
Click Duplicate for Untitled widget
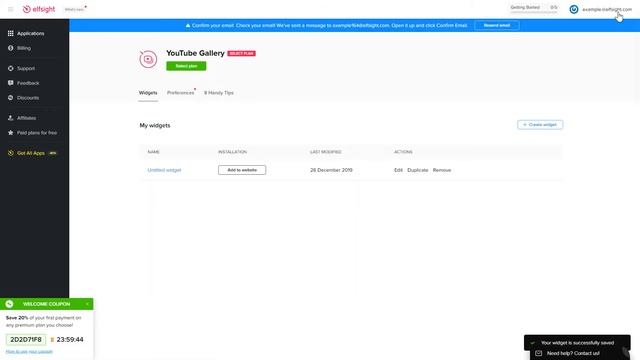pyautogui.click(x=418, y=170)
